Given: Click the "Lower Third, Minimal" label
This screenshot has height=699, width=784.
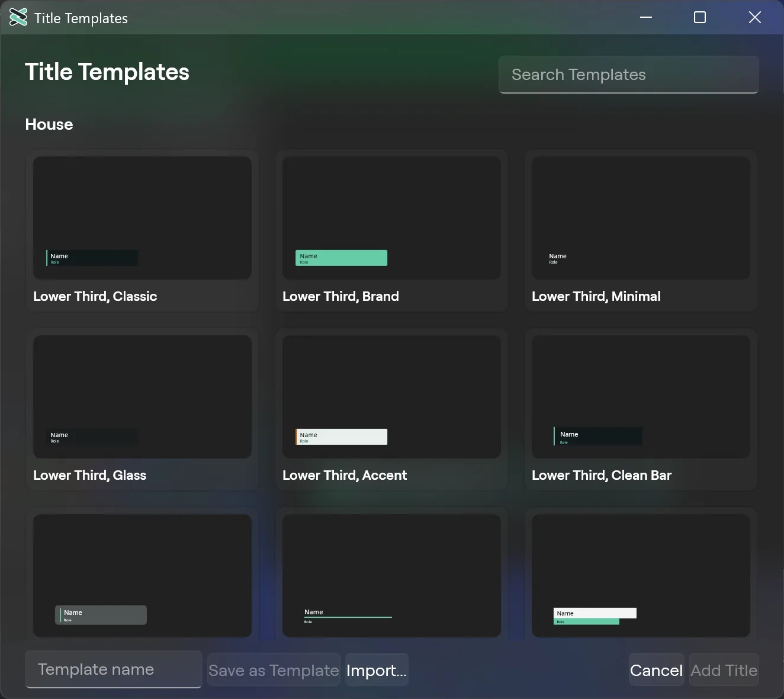Looking at the screenshot, I should 596,297.
